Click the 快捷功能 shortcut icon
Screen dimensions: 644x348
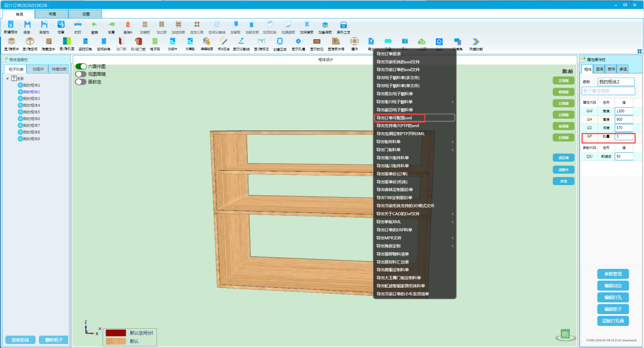(476, 42)
